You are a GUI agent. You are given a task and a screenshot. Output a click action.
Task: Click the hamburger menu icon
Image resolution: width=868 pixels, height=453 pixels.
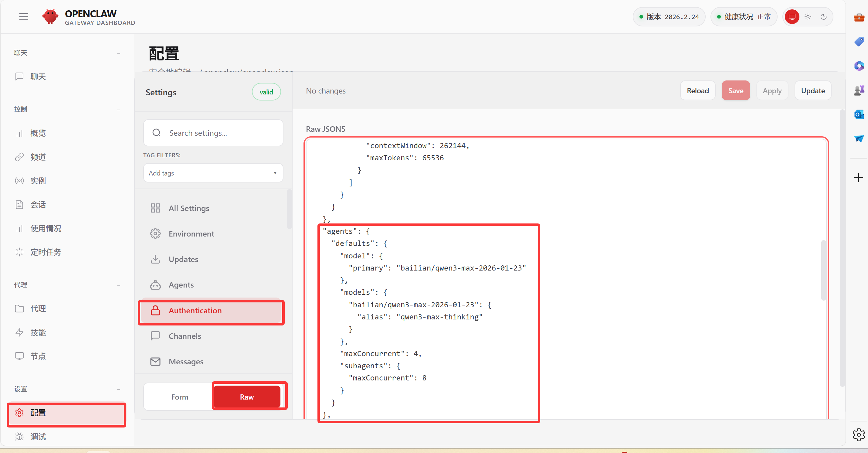pyautogui.click(x=24, y=16)
